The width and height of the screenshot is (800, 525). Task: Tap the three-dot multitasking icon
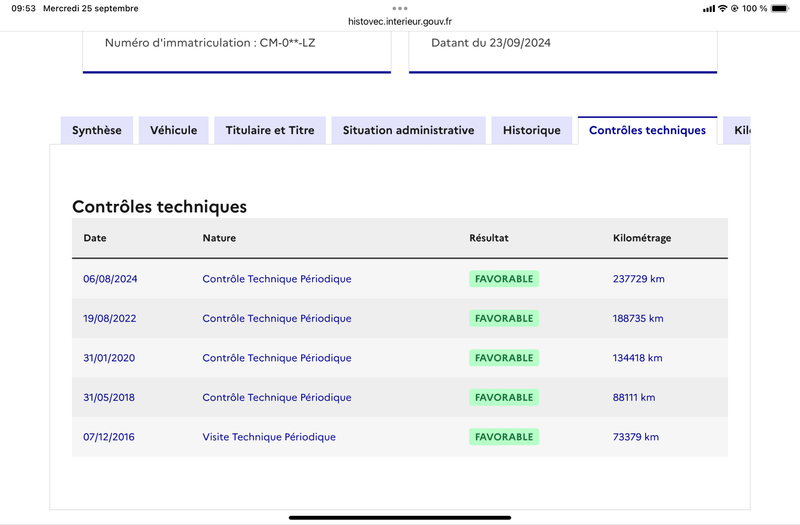pyautogui.click(x=399, y=8)
